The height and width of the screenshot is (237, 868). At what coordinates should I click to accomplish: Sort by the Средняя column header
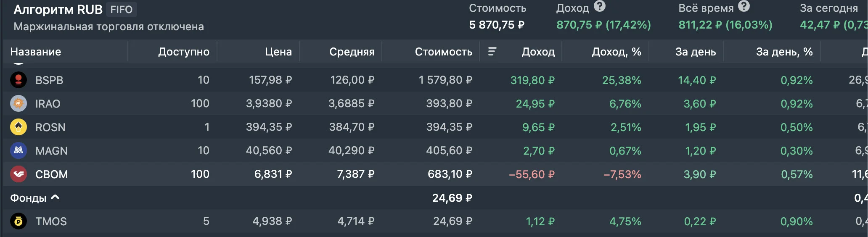[x=352, y=52]
